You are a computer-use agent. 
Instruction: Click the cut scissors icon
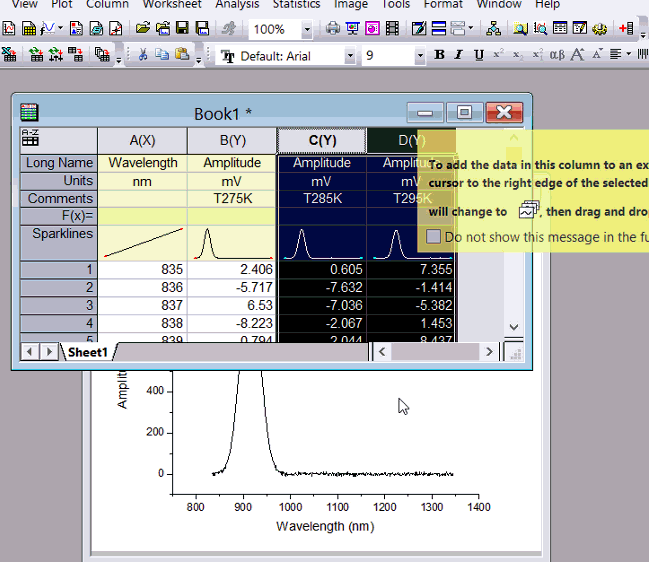point(143,54)
